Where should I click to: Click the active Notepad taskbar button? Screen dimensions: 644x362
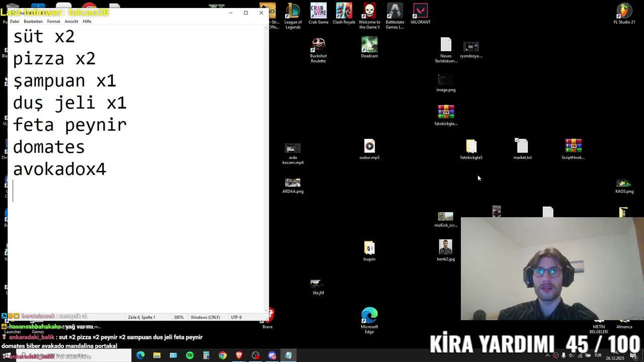click(288, 355)
